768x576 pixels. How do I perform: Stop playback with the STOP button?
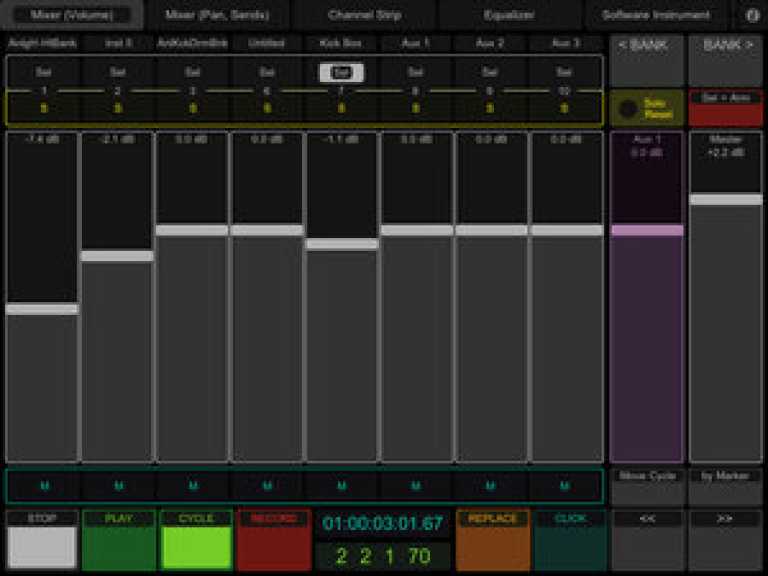(42, 540)
